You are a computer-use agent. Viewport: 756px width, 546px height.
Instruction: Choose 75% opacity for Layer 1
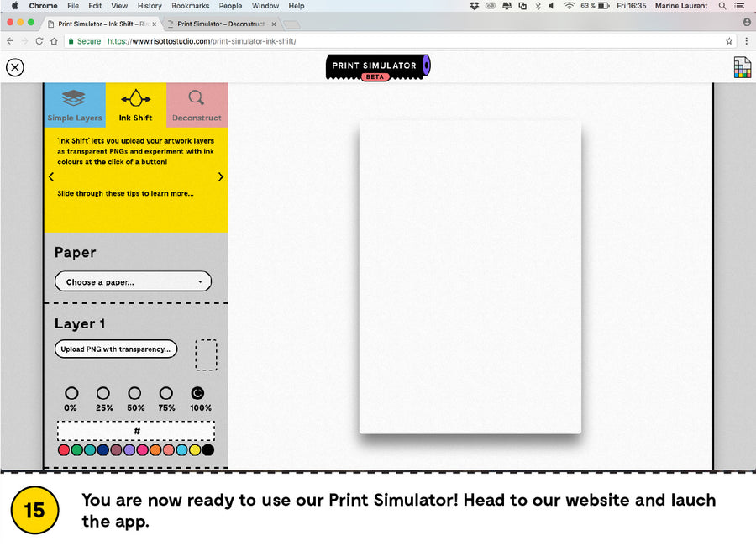166,393
